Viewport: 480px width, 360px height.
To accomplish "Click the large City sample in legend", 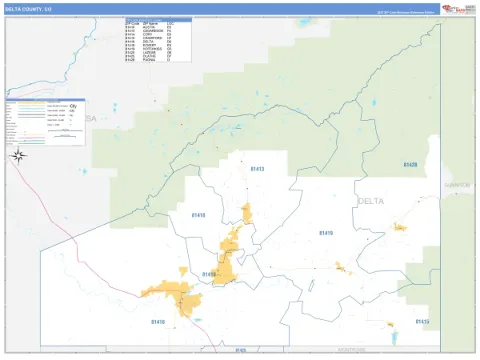I will click(73, 106).
